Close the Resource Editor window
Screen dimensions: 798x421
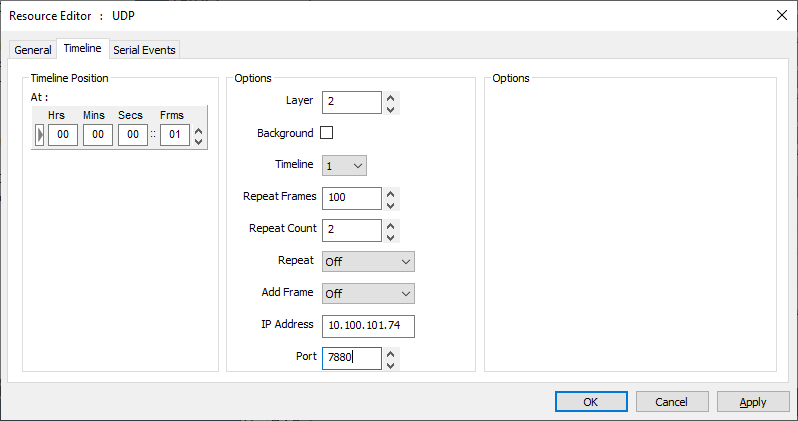pos(782,15)
